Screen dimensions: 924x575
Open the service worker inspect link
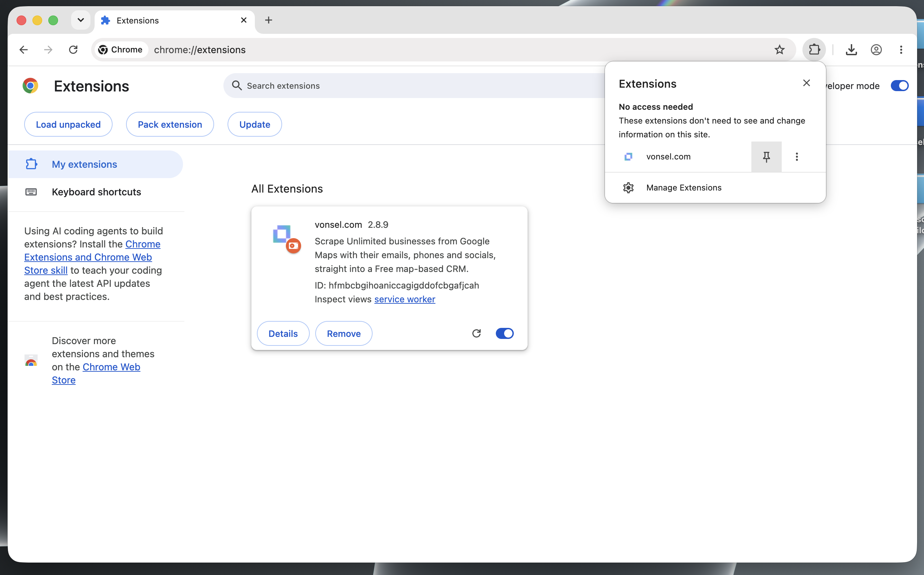(404, 299)
